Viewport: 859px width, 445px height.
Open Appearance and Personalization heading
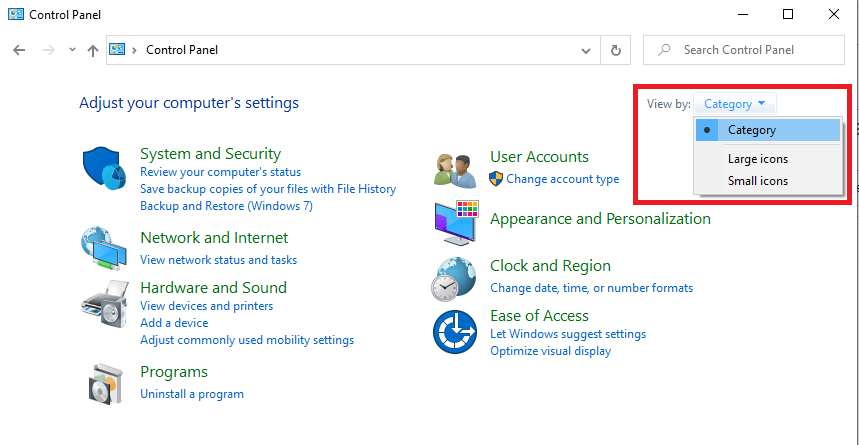600,219
